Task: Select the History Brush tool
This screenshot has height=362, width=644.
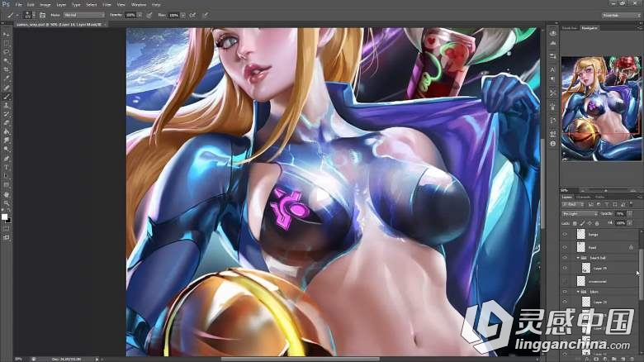Action: click(x=6, y=114)
